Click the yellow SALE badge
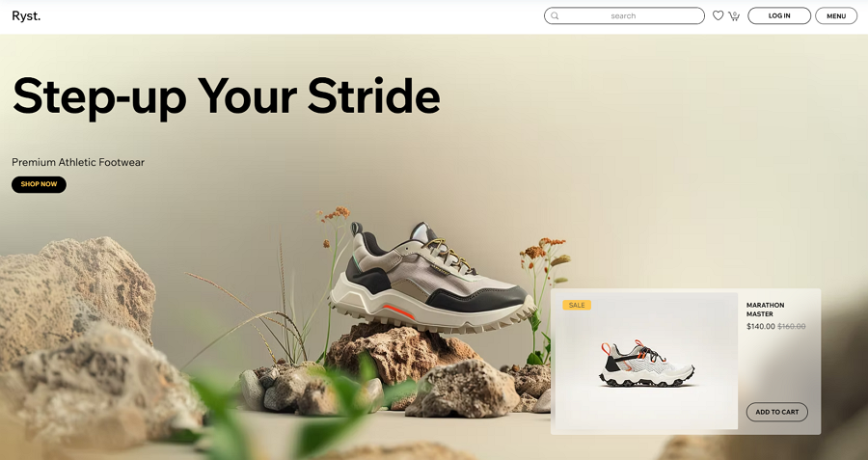 pyautogui.click(x=577, y=305)
